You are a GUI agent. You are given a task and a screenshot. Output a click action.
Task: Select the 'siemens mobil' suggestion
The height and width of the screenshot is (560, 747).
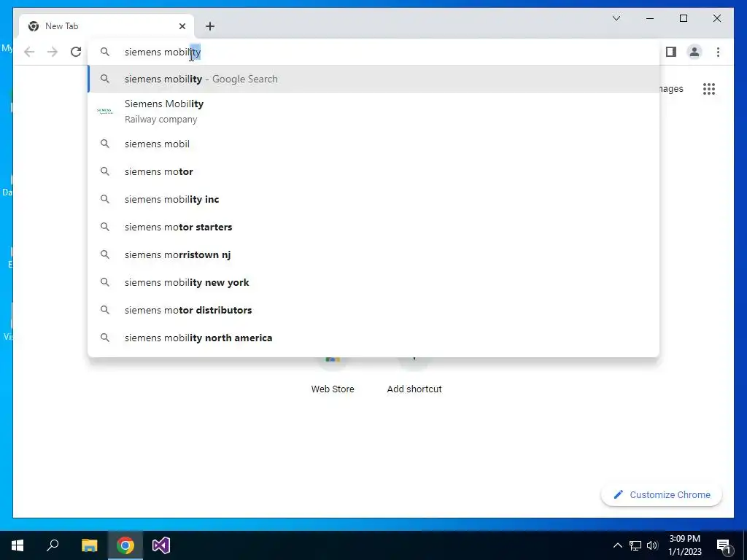click(373, 144)
